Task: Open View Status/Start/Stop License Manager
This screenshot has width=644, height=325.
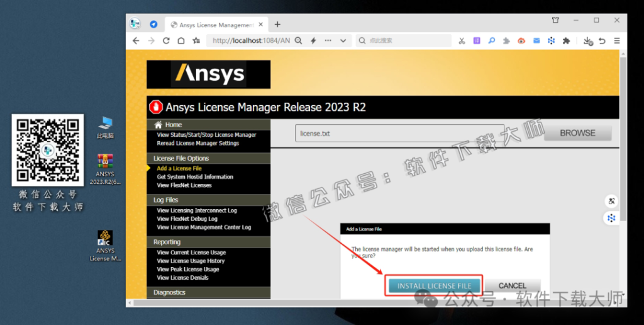Action: [x=206, y=135]
